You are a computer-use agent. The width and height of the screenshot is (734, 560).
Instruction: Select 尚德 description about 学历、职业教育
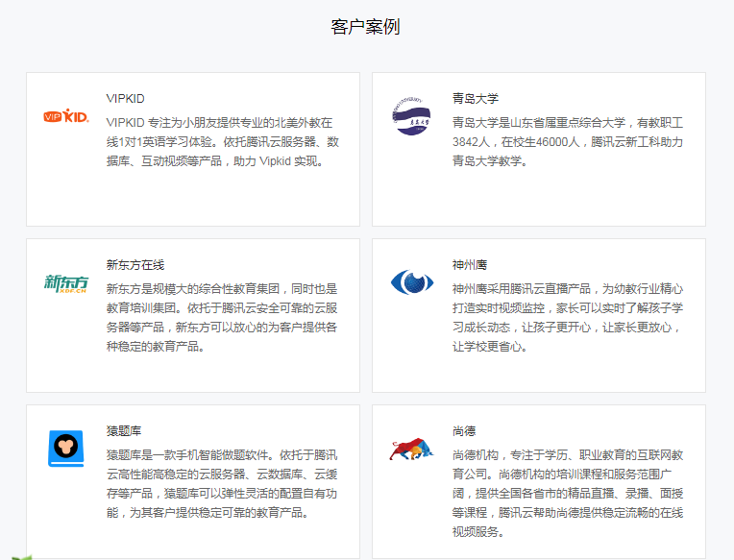pos(568,494)
